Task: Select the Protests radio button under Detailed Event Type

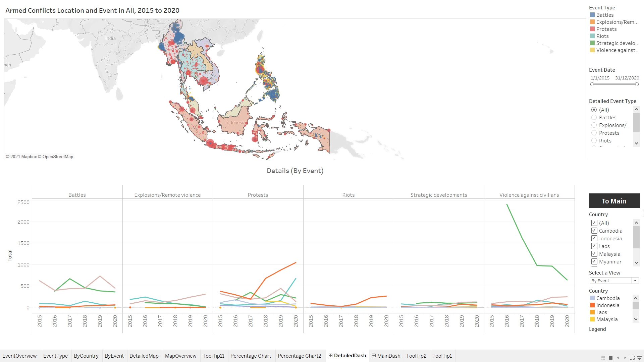Action: tap(594, 133)
